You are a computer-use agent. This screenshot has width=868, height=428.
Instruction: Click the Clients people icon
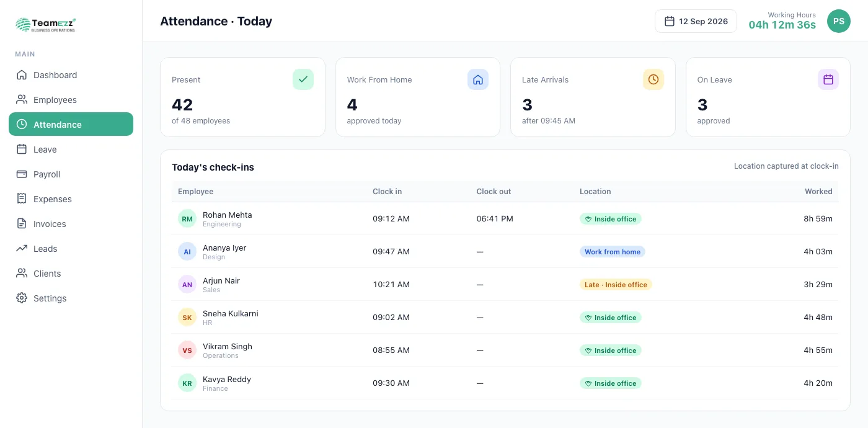[22, 274]
